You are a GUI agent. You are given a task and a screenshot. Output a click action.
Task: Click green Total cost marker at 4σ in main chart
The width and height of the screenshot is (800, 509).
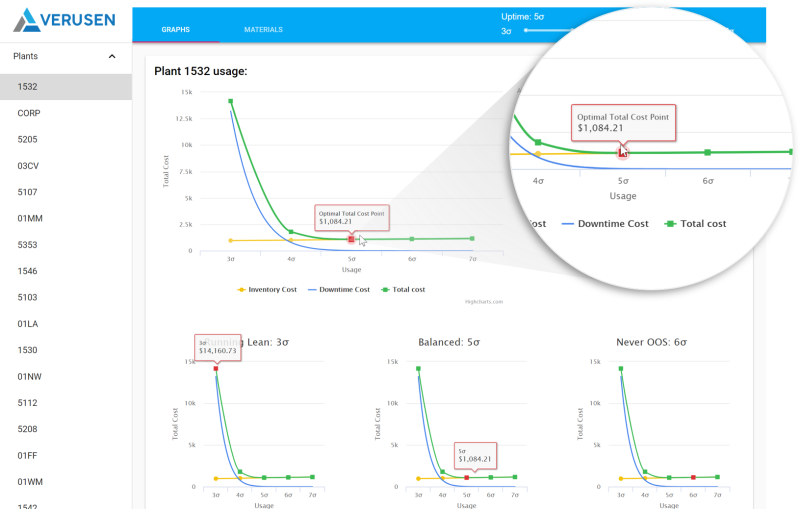tap(291, 232)
